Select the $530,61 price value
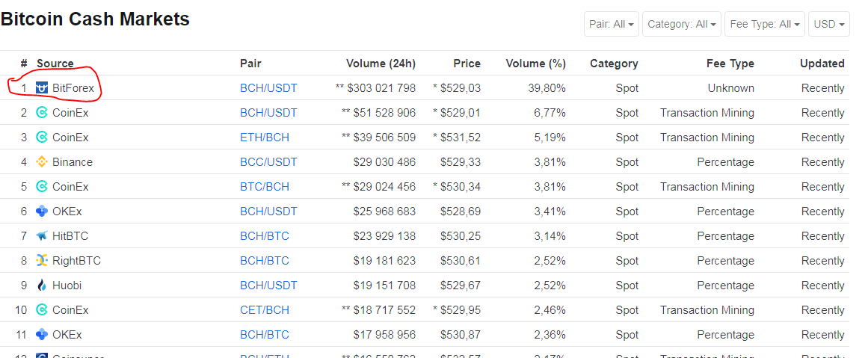Screen dimensions: 868x358 (461, 261)
